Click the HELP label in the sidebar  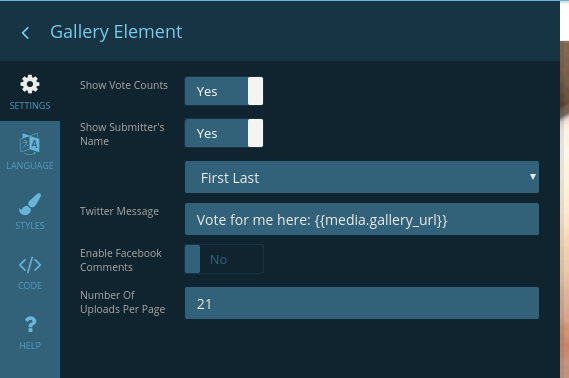(30, 346)
